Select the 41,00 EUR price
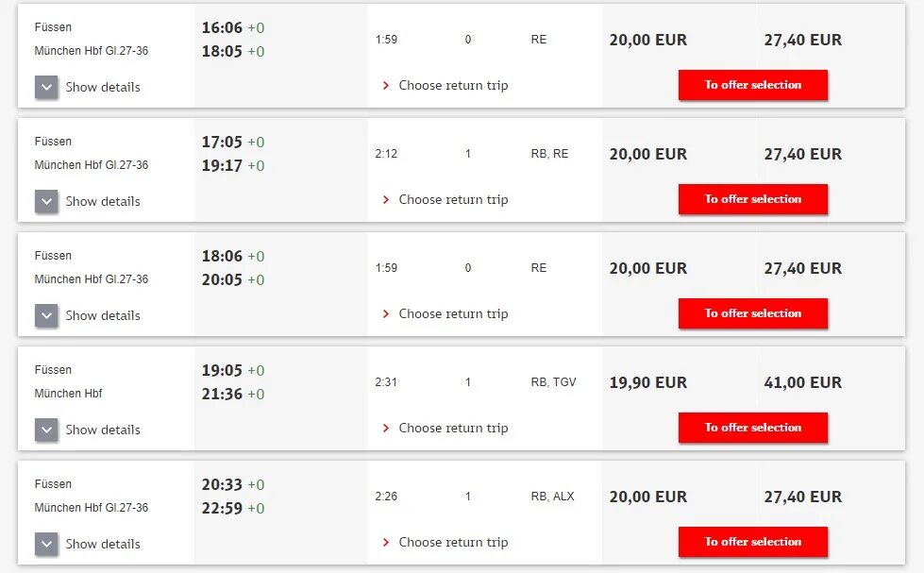This screenshot has height=573, width=924. [802, 382]
